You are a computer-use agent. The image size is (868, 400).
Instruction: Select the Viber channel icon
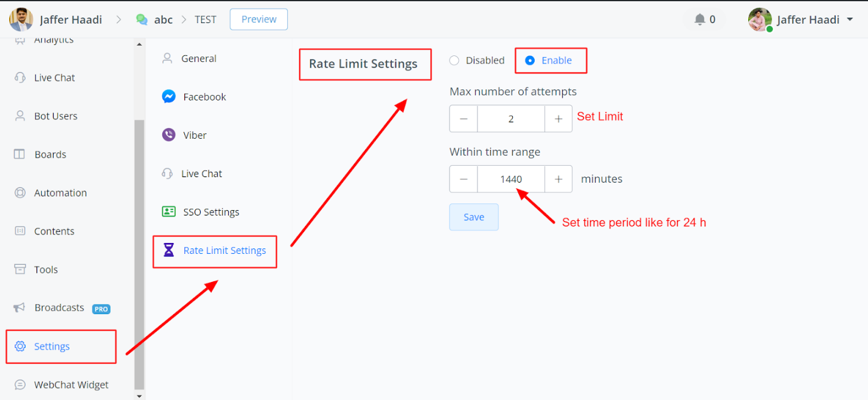(169, 135)
